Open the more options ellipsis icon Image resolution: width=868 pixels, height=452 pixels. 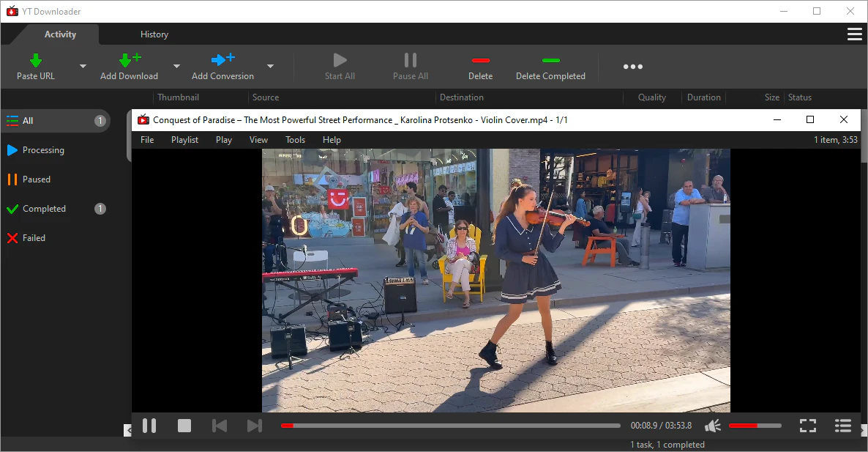point(632,67)
